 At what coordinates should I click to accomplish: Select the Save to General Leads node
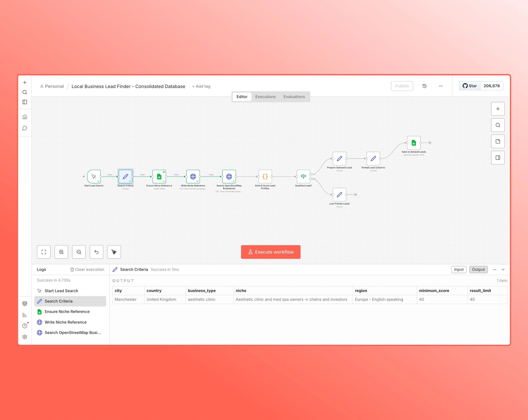point(414,142)
